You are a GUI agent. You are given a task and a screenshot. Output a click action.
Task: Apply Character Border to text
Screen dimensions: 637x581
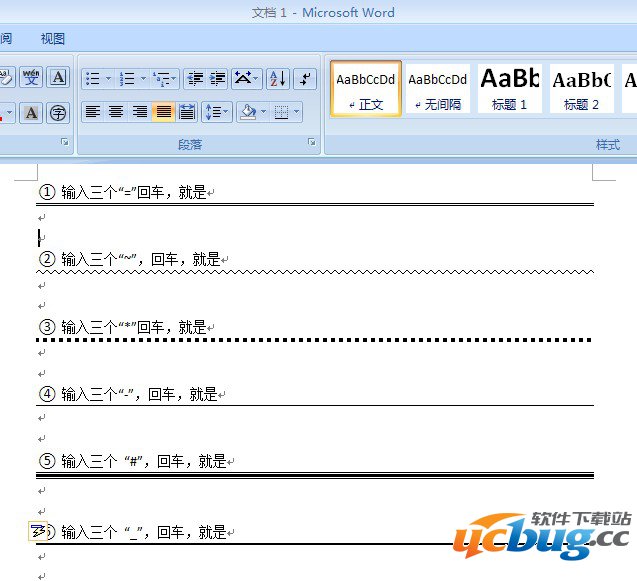pos(58,77)
